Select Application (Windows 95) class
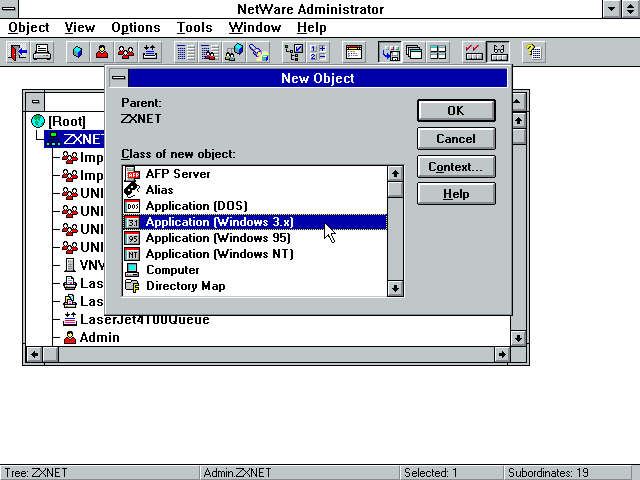 pyautogui.click(x=255, y=238)
